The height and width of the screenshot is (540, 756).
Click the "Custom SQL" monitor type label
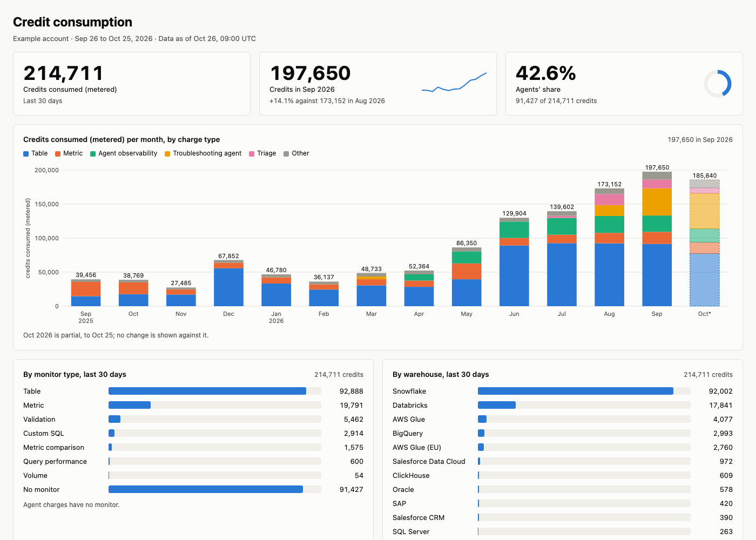point(44,434)
